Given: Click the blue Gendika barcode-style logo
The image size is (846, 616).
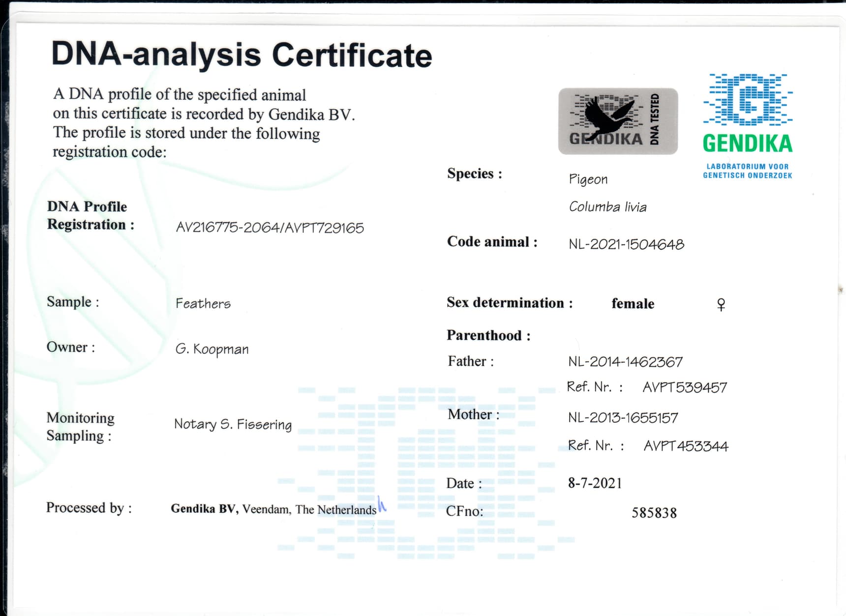Looking at the screenshot, I should click(747, 100).
